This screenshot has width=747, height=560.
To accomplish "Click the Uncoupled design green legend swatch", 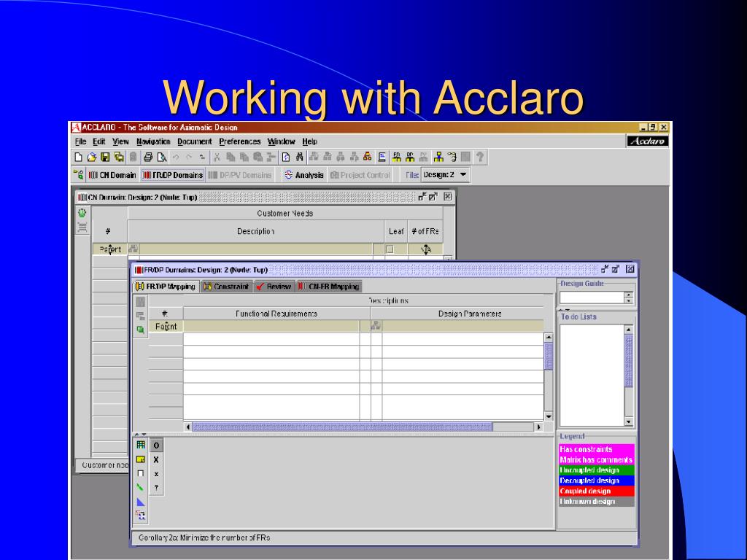I will coord(597,470).
